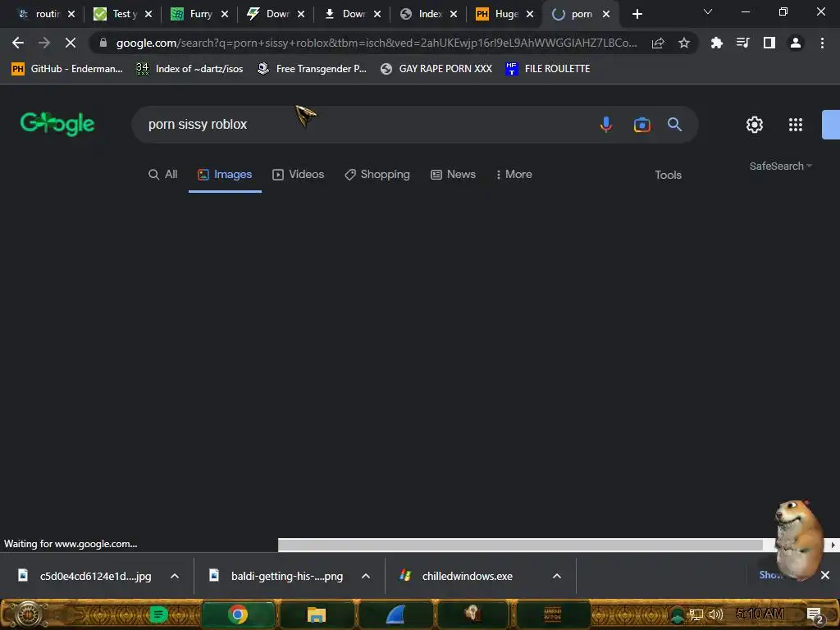840x630 pixels.
Task: Share this page from address bar
Action: click(x=658, y=43)
